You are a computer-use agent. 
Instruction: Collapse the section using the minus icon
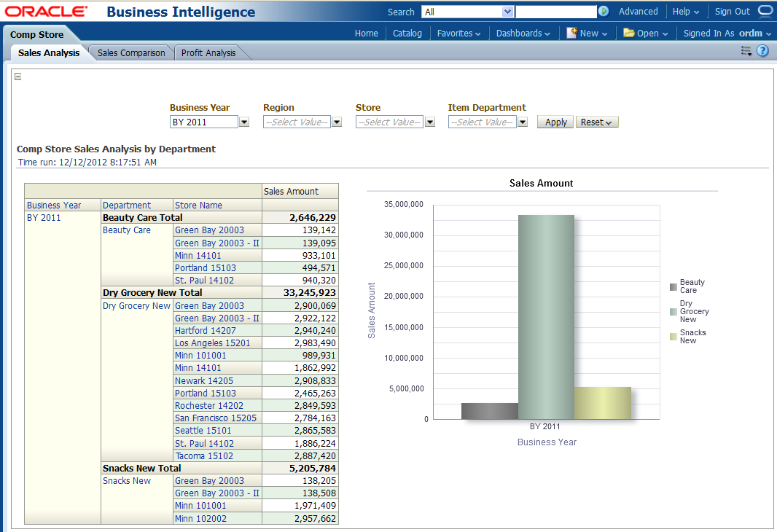coord(17,77)
